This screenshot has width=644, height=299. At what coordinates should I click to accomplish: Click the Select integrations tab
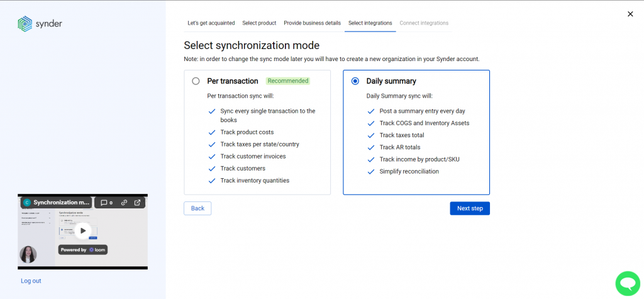click(370, 23)
